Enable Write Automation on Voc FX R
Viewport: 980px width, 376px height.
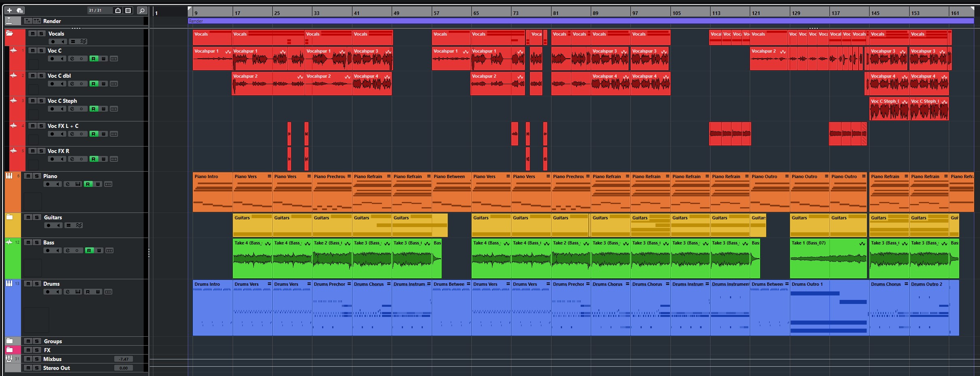[104, 159]
